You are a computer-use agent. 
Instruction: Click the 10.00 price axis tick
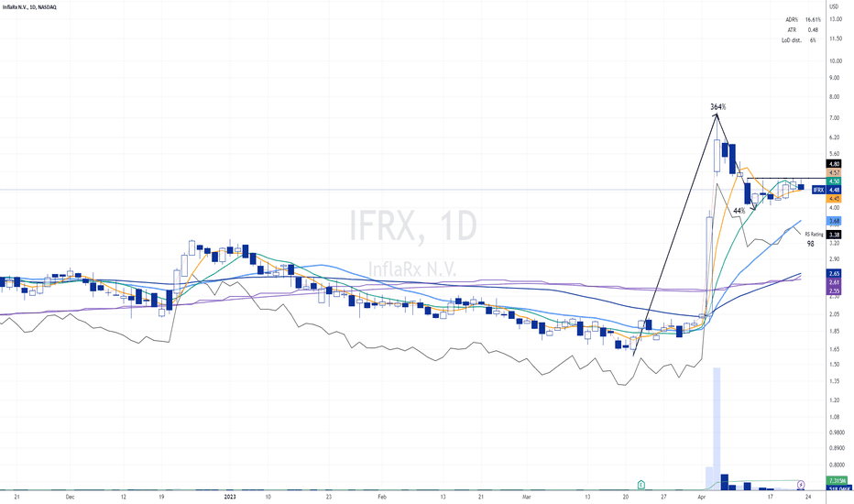(x=835, y=61)
